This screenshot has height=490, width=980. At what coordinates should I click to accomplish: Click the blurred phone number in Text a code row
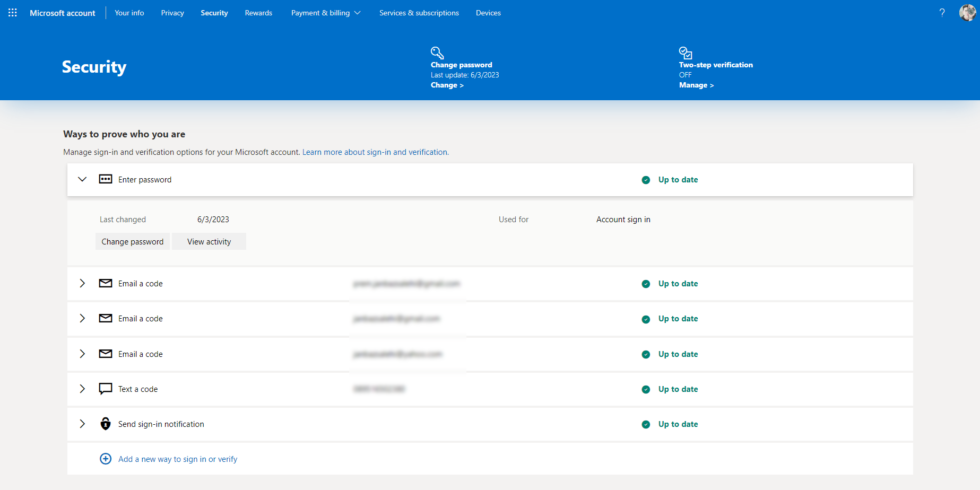(x=379, y=389)
